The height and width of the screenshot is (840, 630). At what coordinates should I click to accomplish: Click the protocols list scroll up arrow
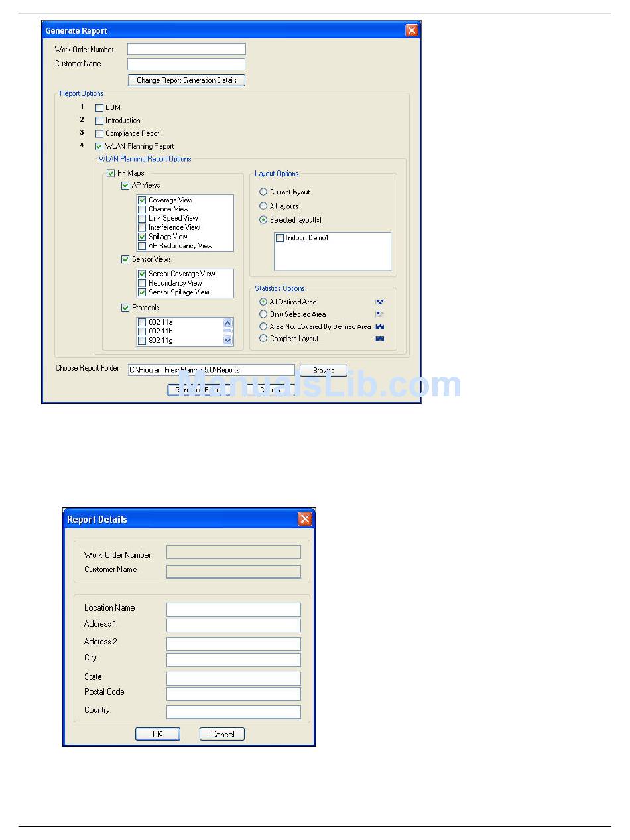tap(228, 323)
